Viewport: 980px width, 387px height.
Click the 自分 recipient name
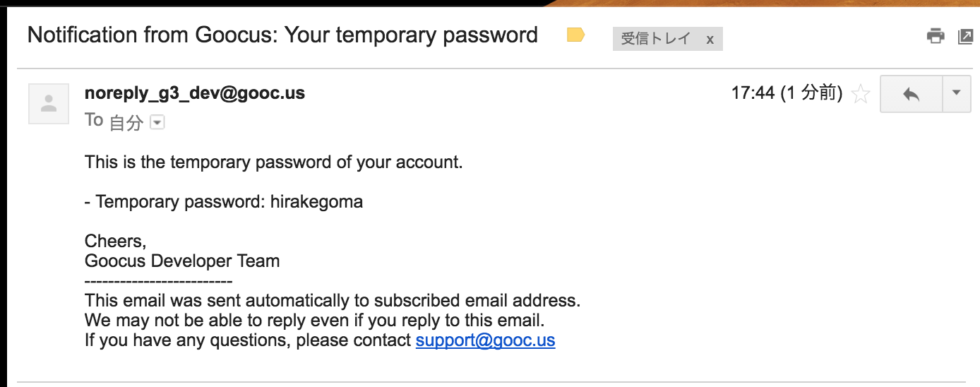coord(126,123)
